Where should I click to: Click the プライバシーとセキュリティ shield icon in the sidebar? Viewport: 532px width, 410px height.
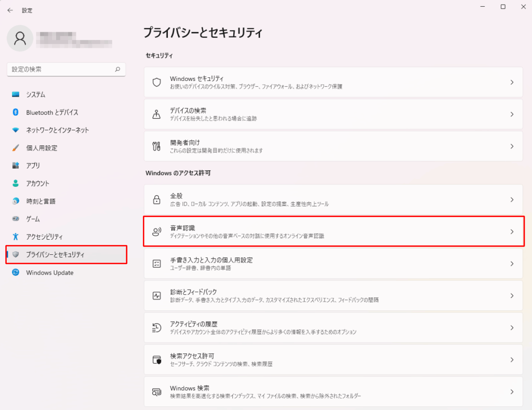click(16, 254)
